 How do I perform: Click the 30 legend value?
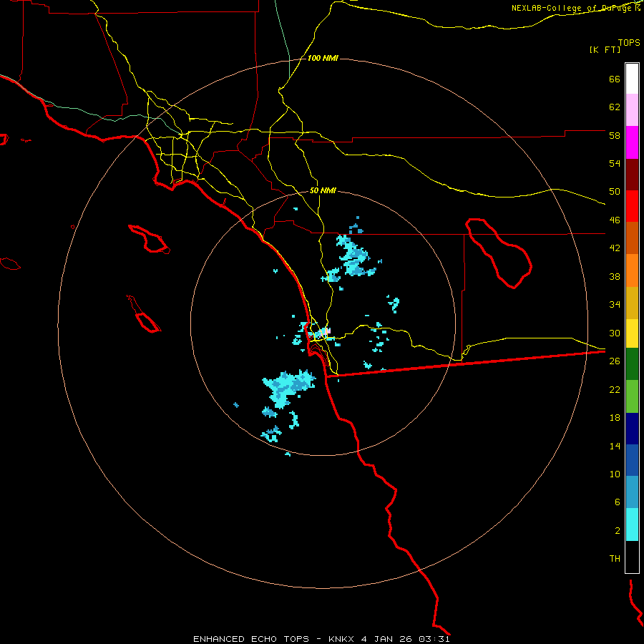615,333
